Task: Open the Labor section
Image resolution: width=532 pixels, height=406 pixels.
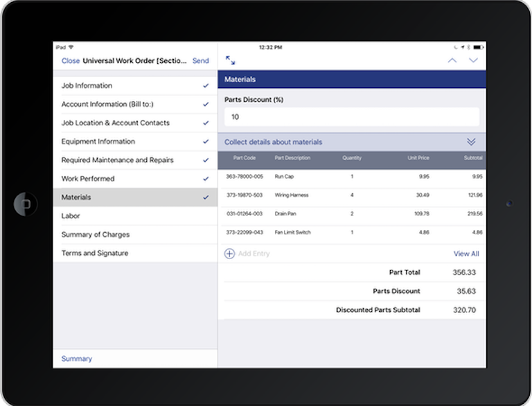Action: pos(71,216)
